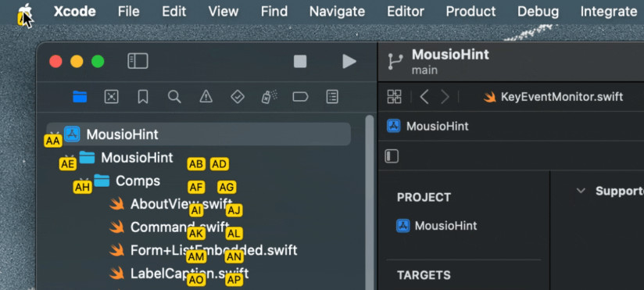This screenshot has width=644, height=290.
Task: Open the Test navigator diamond icon
Action: pyautogui.click(x=238, y=97)
